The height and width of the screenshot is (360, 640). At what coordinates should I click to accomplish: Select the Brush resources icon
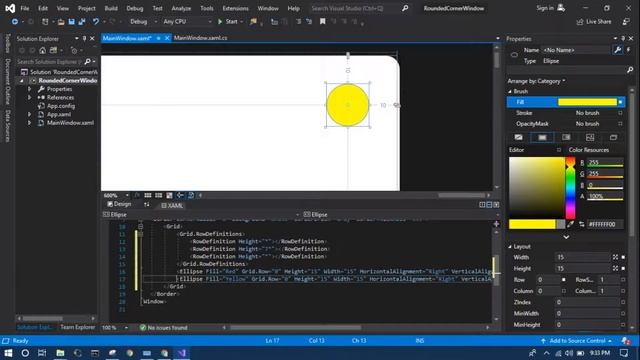(x=613, y=138)
